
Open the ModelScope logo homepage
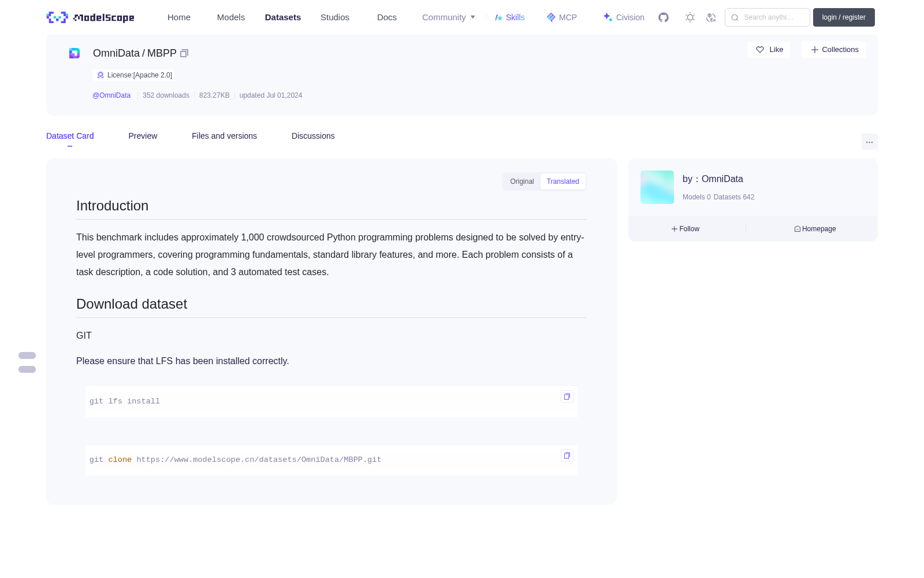point(90,17)
